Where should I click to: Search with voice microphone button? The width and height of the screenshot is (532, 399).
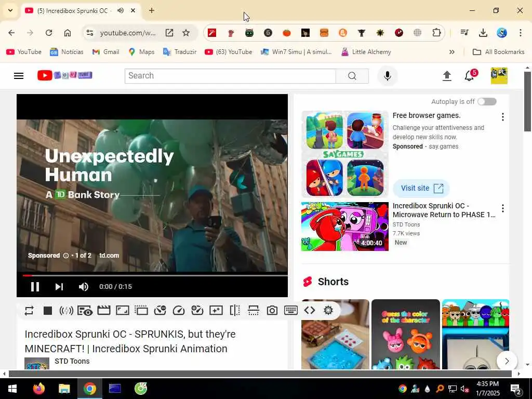point(388,76)
